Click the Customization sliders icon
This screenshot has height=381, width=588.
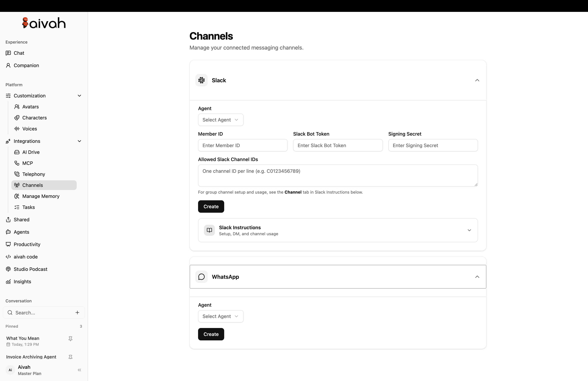[x=8, y=96]
